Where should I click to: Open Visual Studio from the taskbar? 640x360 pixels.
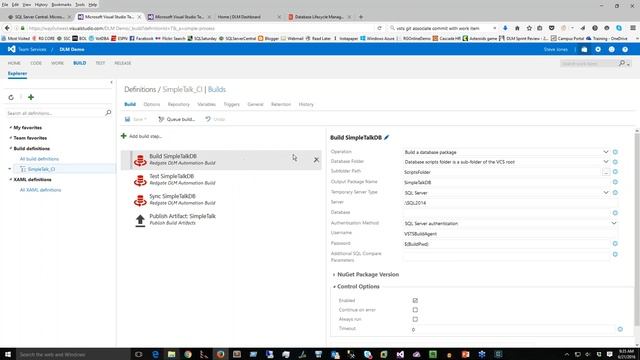[400, 354]
